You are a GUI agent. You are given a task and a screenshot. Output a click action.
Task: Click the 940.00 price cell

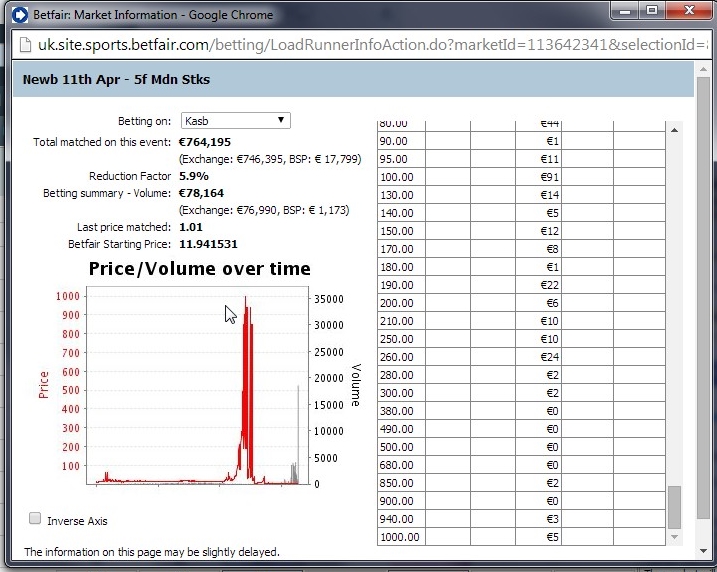(x=401, y=519)
